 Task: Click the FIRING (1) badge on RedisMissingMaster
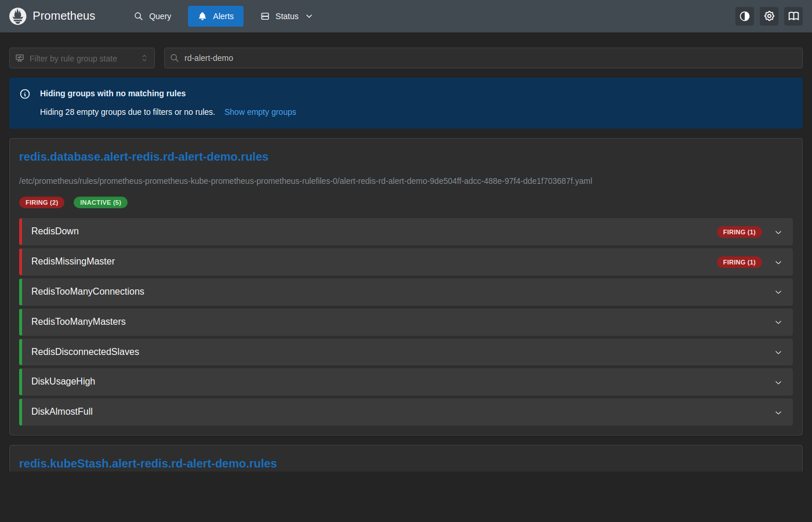(x=739, y=262)
